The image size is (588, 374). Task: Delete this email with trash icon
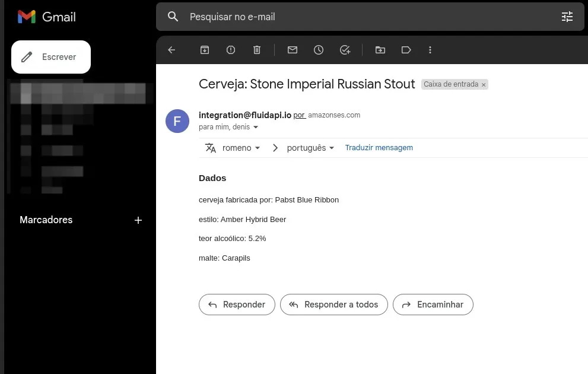point(257,50)
